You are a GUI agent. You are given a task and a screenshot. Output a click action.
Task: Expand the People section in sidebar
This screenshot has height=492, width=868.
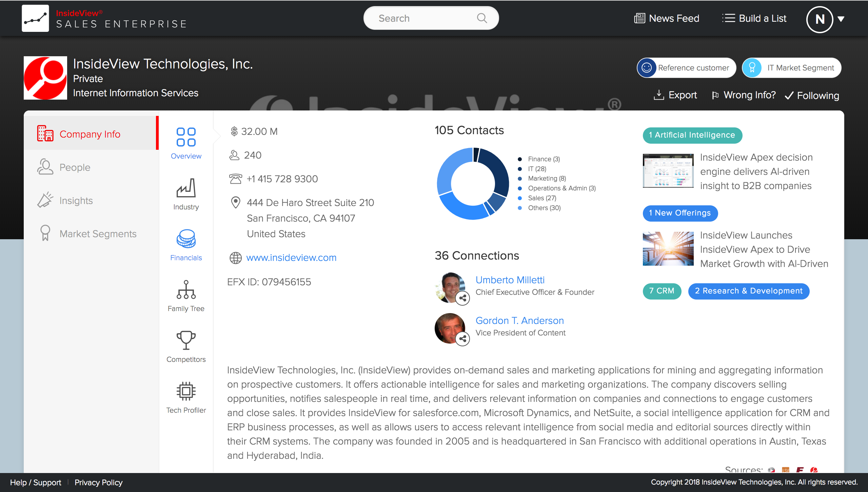pyautogui.click(x=75, y=167)
